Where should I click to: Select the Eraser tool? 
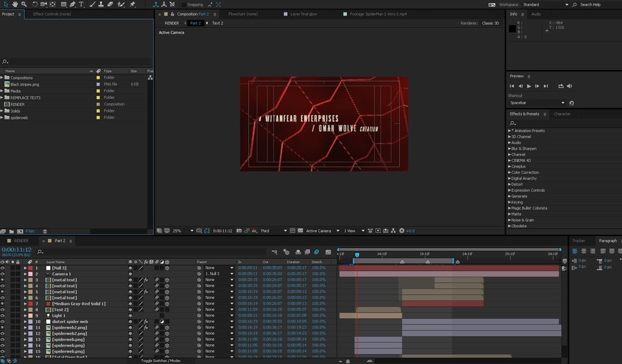[110, 4]
